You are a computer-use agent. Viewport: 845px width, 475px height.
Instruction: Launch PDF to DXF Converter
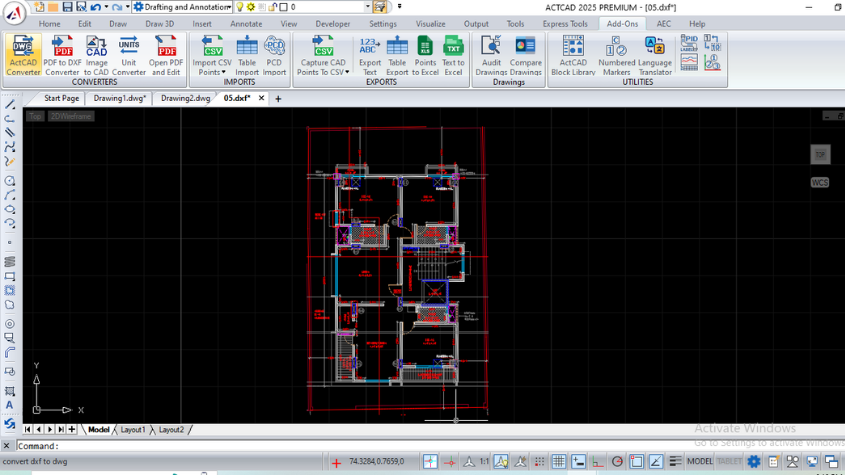63,56
